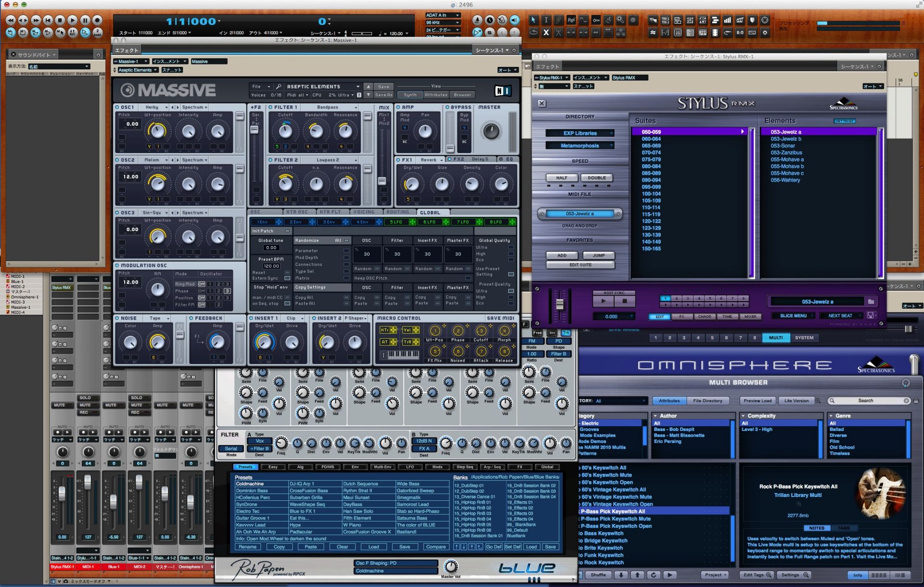Viewport: 924px width, 587px height.
Task: Toggle Massive OSC1 power button
Action: pos(117,107)
